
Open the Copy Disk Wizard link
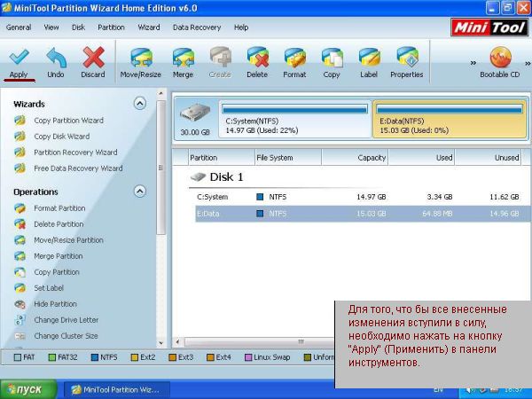pyautogui.click(x=62, y=137)
